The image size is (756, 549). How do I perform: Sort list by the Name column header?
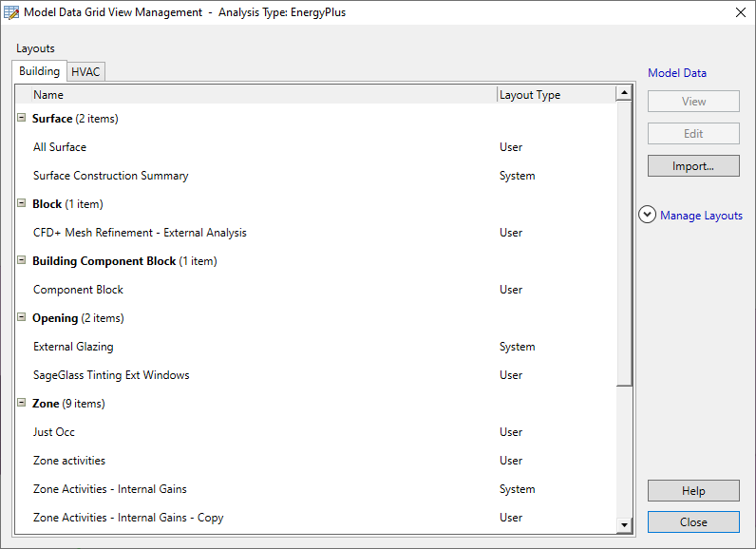tap(48, 95)
